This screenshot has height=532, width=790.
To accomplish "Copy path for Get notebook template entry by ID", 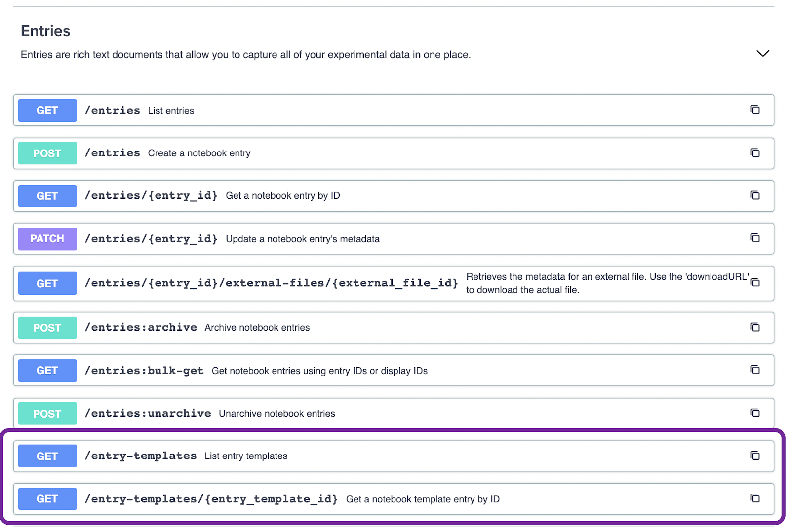I will 755,498.
